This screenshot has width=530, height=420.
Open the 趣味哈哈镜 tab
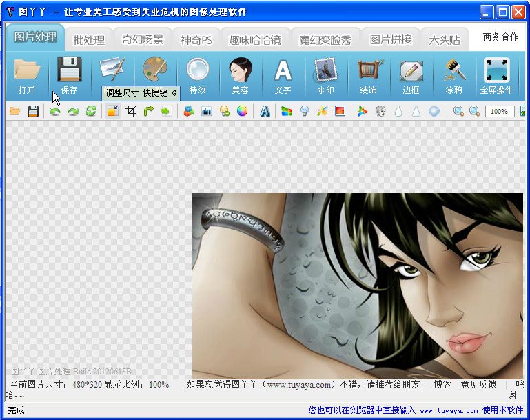coord(255,40)
